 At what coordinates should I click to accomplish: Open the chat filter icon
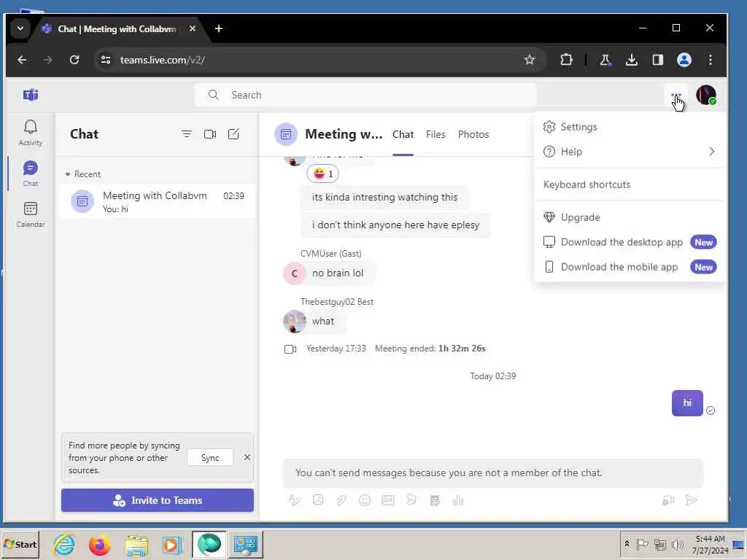187,134
